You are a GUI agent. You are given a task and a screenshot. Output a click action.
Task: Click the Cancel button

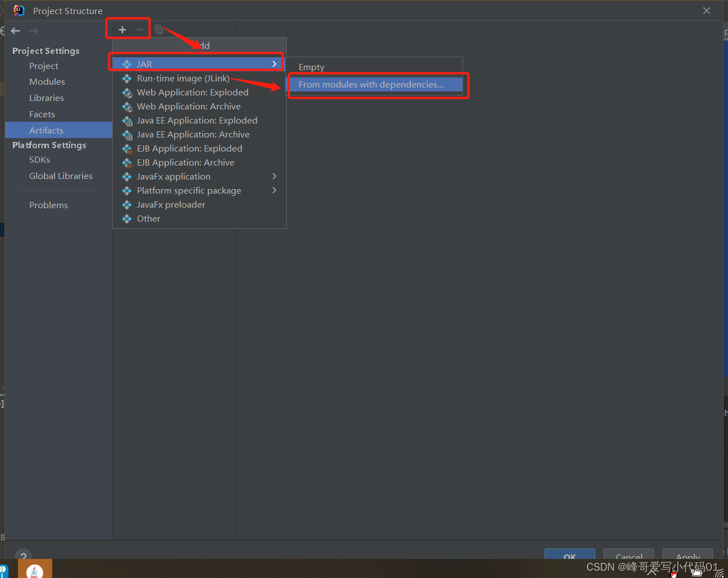point(629,554)
